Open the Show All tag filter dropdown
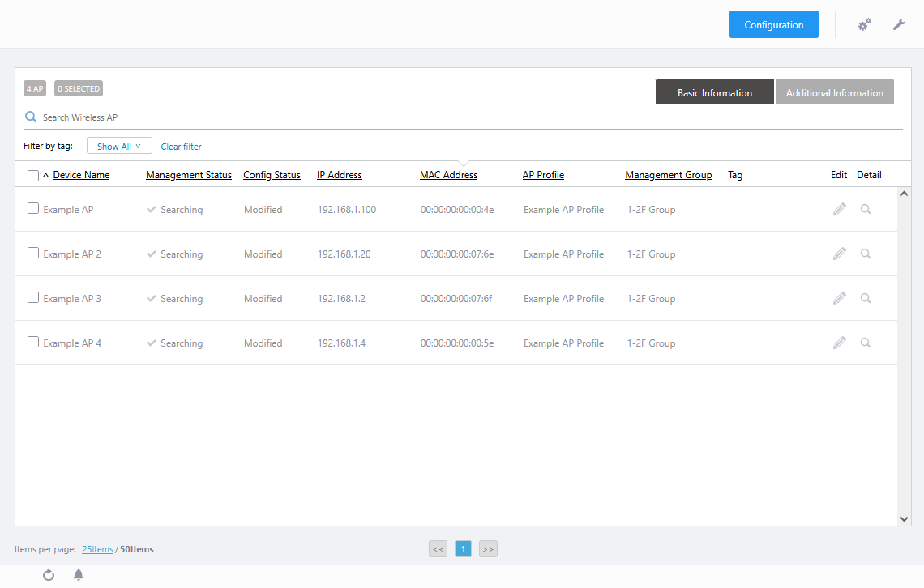Viewport: 924px width, 588px height. (119, 147)
